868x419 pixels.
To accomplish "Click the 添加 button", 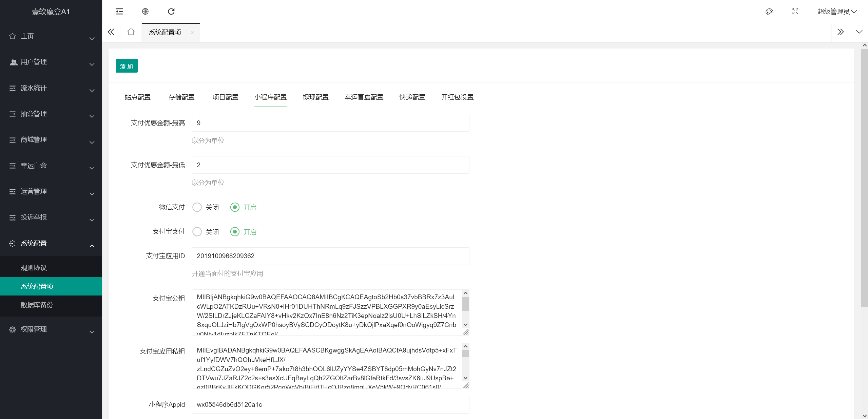I will (126, 65).
